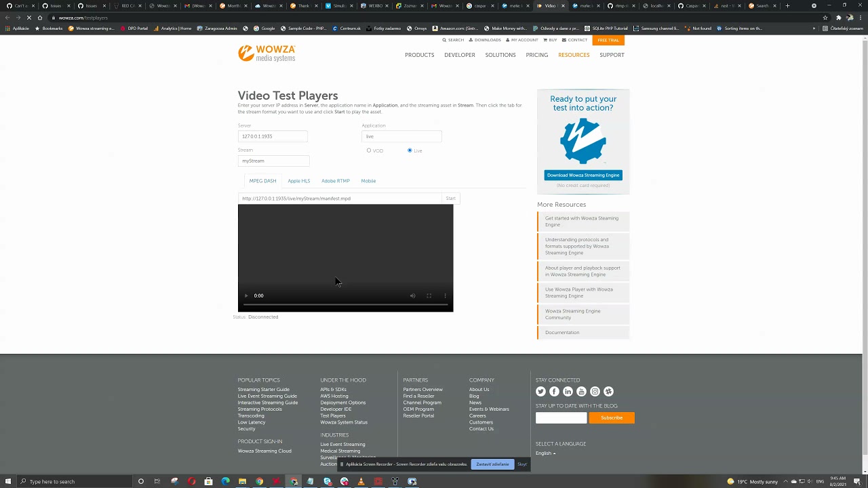Screen dimensions: 868x488
Task: Open Wowza Streaming Engine Community link
Action: tap(583, 314)
